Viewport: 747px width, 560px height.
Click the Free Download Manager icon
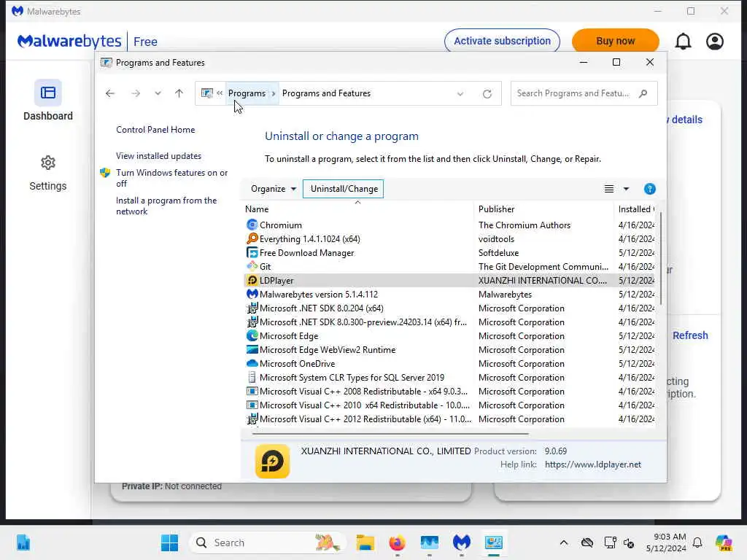pyautogui.click(x=252, y=252)
